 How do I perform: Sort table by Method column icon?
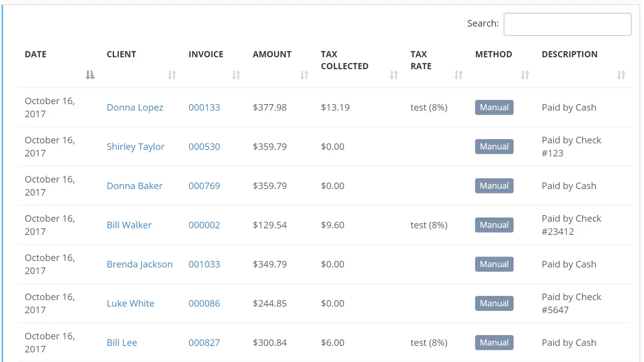click(525, 75)
